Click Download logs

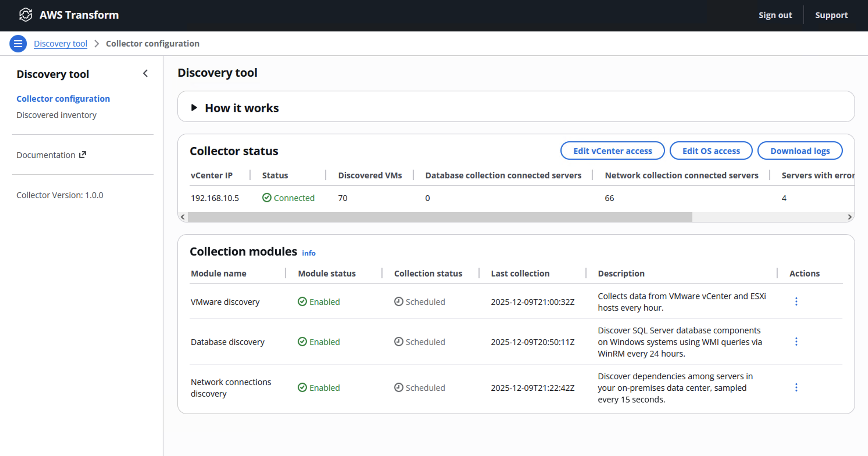click(800, 150)
